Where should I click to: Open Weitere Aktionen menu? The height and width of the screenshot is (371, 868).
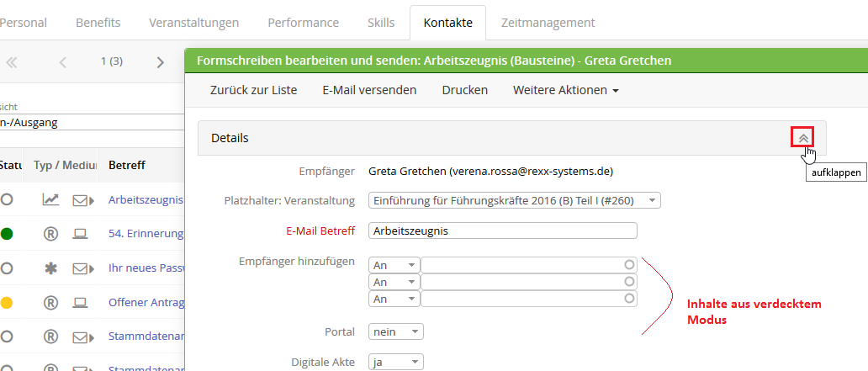pyautogui.click(x=566, y=90)
